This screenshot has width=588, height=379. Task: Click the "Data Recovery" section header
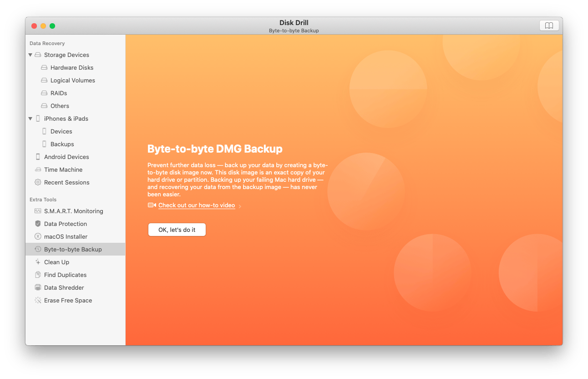coord(47,43)
